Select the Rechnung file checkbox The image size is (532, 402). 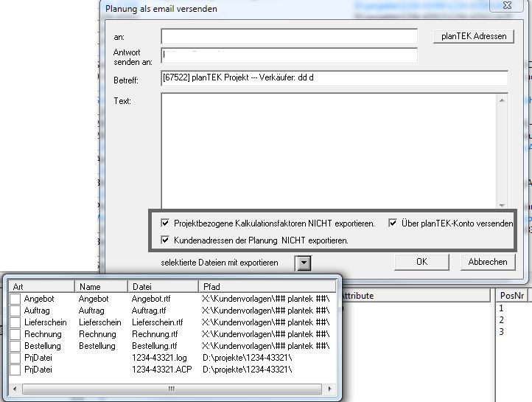point(15,334)
